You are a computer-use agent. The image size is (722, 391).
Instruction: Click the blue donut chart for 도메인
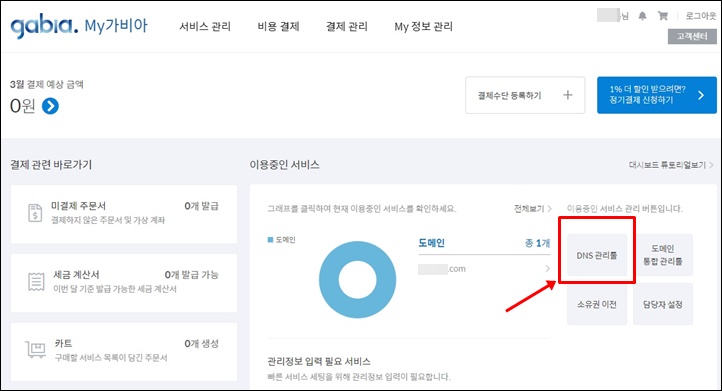[x=357, y=279]
